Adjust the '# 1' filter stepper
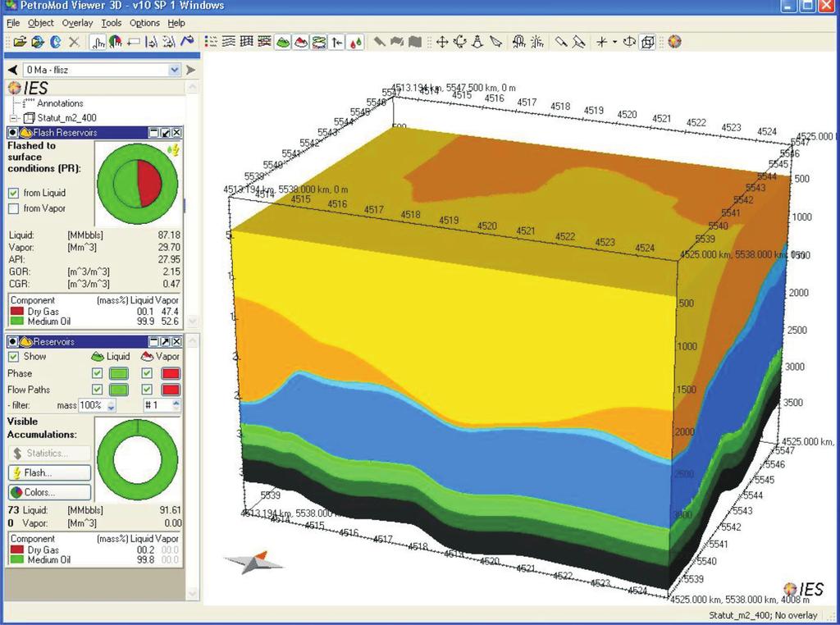Image resolution: width=840 pixels, height=625 pixels. 176,405
